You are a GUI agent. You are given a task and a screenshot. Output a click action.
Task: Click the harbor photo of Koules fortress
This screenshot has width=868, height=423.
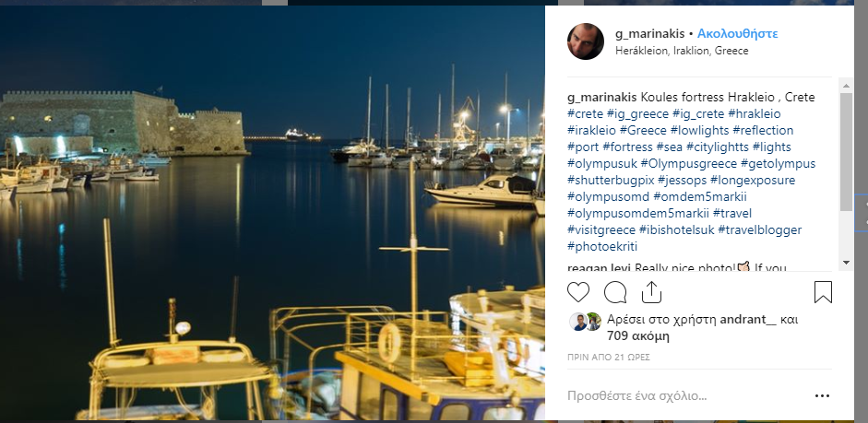tap(272, 212)
